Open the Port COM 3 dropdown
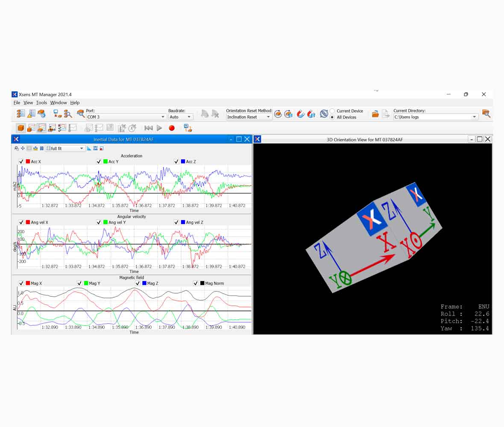504x427 pixels. 163,117
